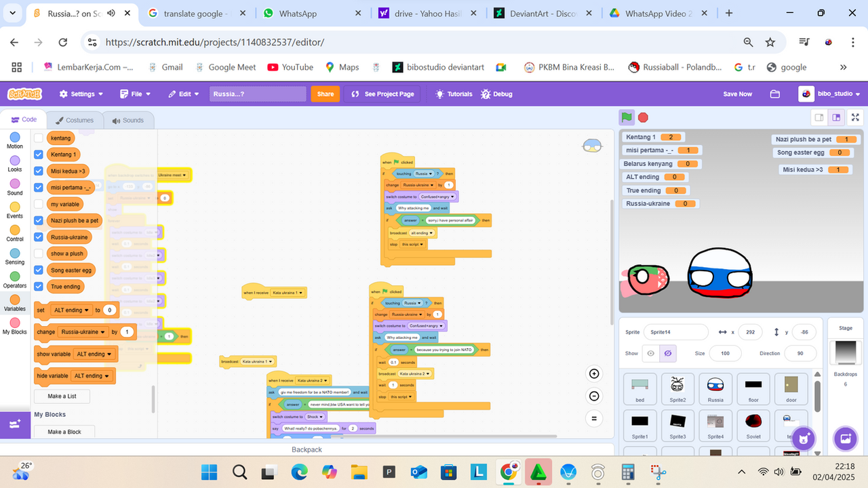Select the Sensing block category
Image resolution: width=868 pixels, height=488 pixels.
pos(15,256)
